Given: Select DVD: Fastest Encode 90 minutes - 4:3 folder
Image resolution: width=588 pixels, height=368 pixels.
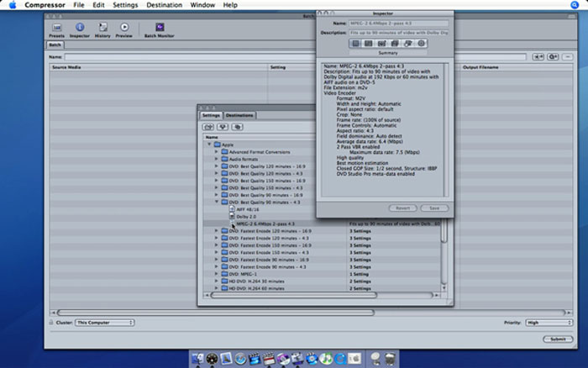Looking at the screenshot, I should [x=267, y=266].
